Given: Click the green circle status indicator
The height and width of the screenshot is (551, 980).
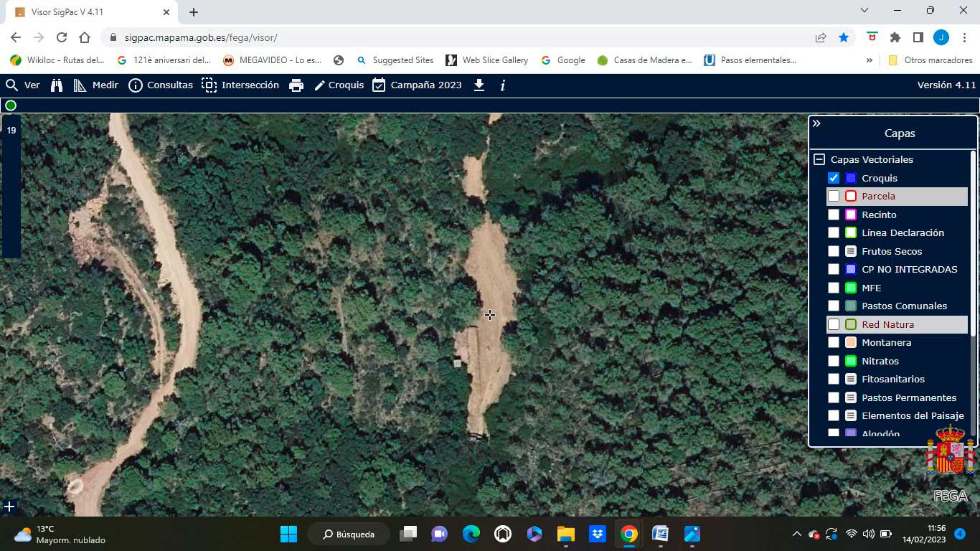Looking at the screenshot, I should tap(11, 105).
